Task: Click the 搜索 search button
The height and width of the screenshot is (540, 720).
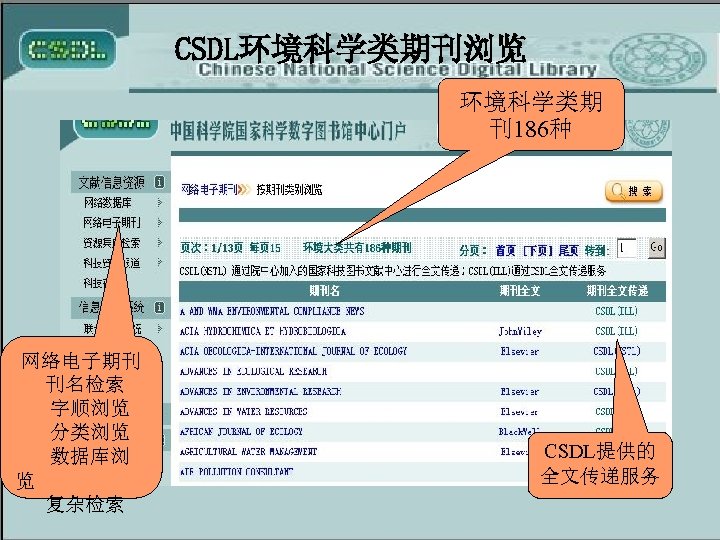Action: point(634,191)
